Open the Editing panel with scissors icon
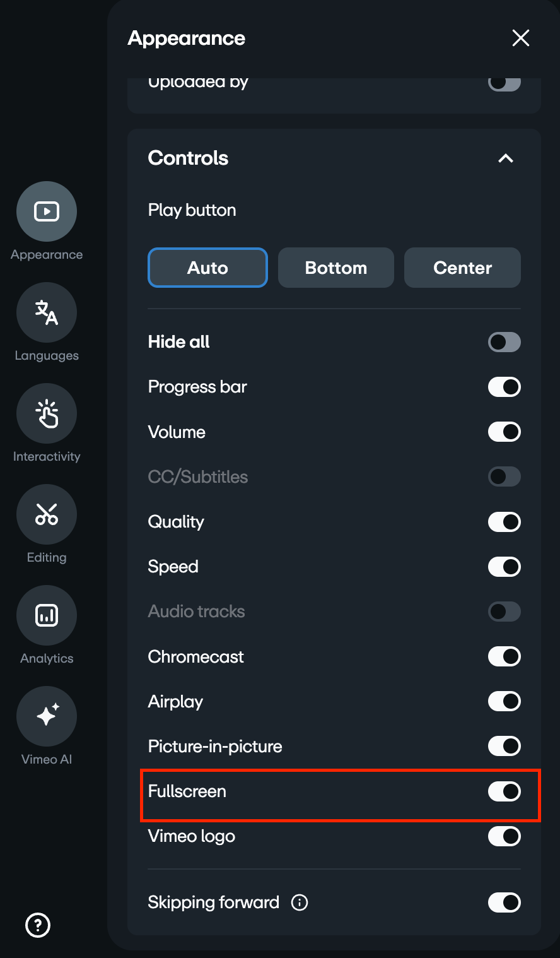The height and width of the screenshot is (958, 560). point(46,514)
